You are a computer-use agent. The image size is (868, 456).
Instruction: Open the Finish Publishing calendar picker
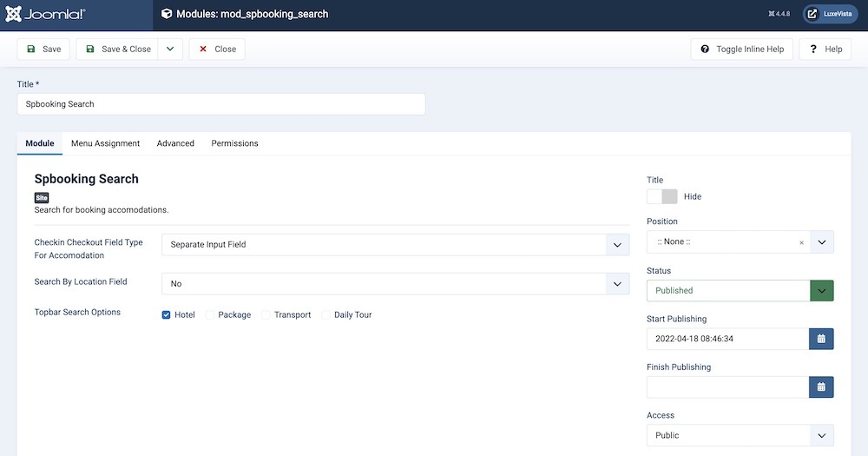click(821, 387)
